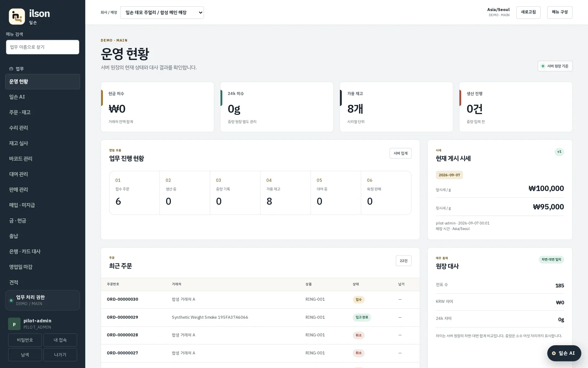Open the 회사/매장 store selector dropdown
The height and width of the screenshot is (368, 588).
pyautogui.click(x=162, y=13)
